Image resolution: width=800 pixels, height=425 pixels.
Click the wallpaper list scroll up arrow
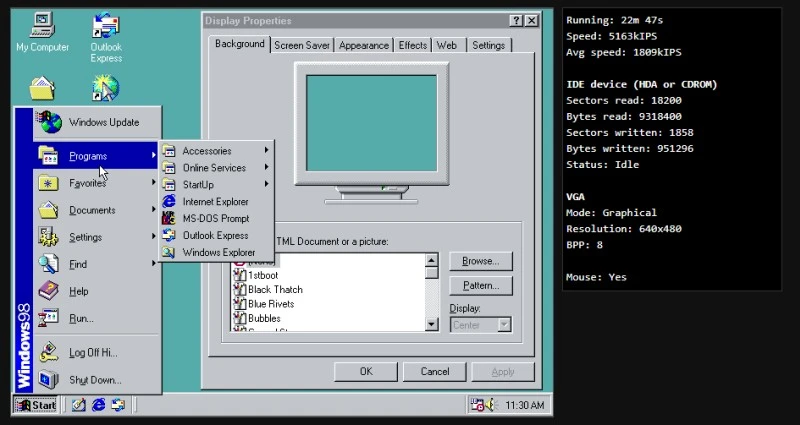pos(432,260)
